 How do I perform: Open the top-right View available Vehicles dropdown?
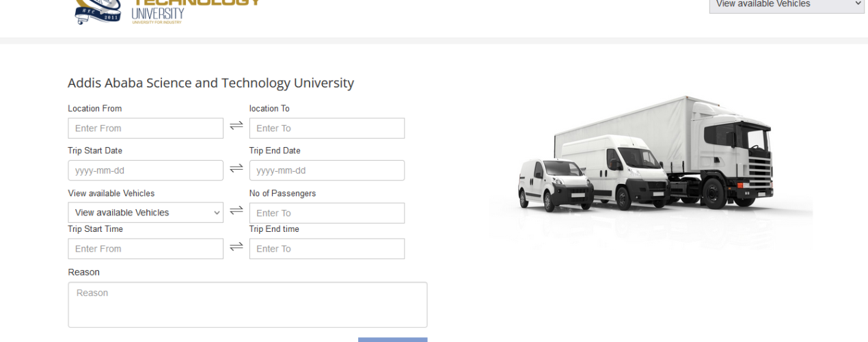[x=787, y=5]
